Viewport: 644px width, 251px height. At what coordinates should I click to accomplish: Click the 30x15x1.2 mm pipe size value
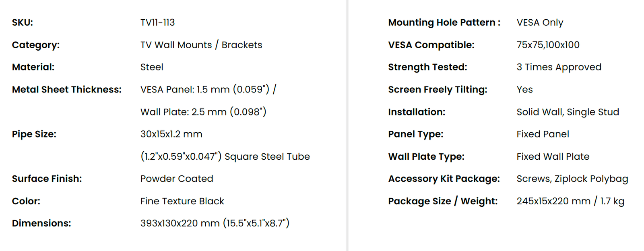171,134
